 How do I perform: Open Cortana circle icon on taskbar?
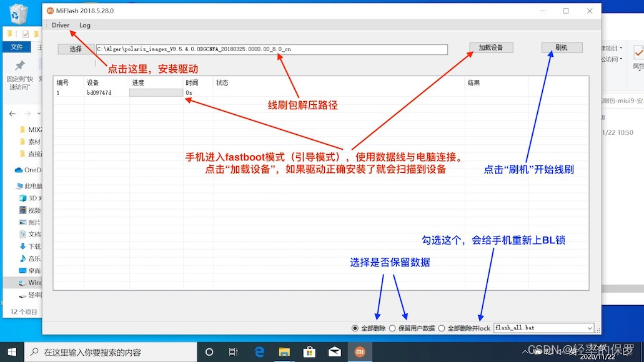pos(209,352)
